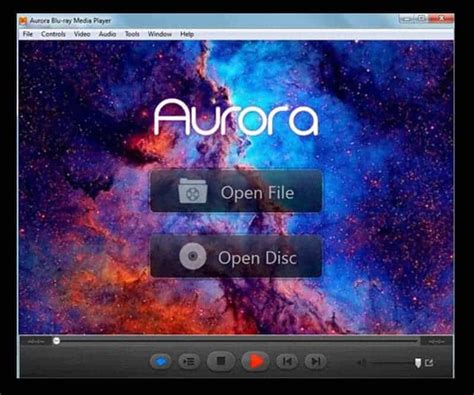Open the Audio menu
Screen dimensions: 474x395
[x=107, y=34]
